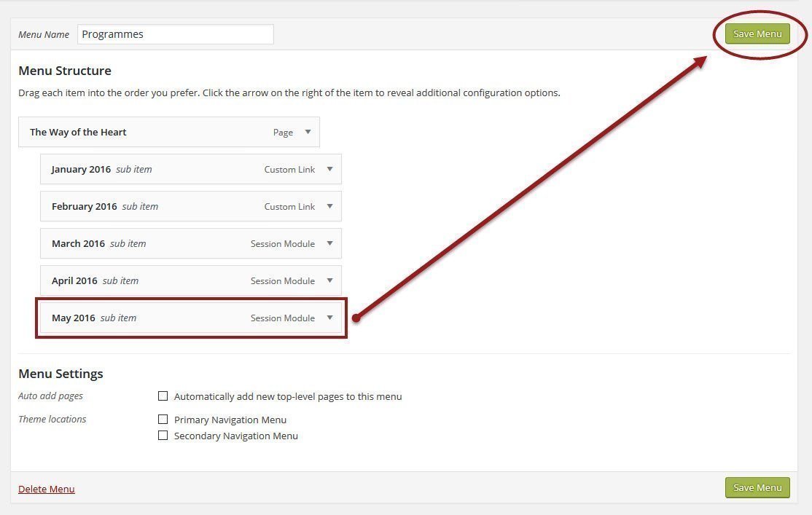Check the Primary Navigation Menu location

[x=163, y=419]
